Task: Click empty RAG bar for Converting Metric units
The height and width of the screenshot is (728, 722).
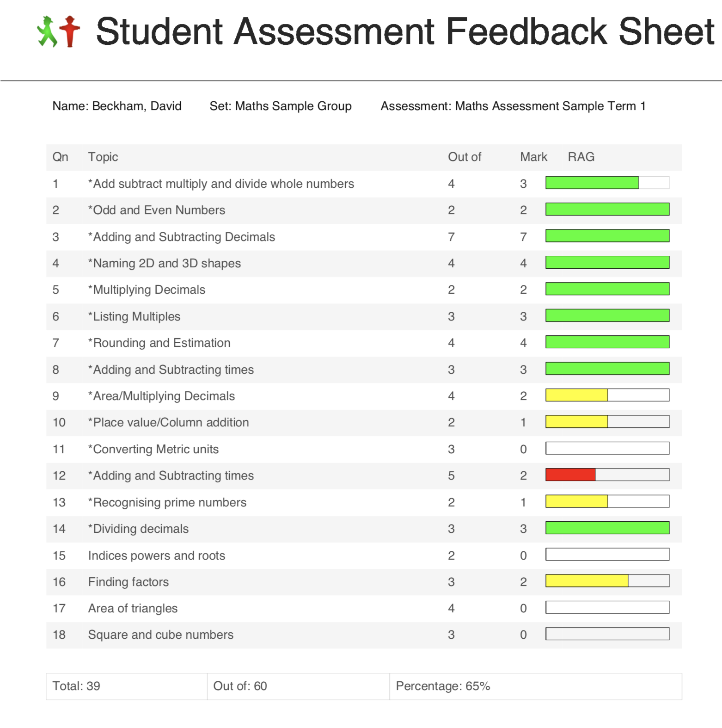Action: pyautogui.click(x=607, y=448)
